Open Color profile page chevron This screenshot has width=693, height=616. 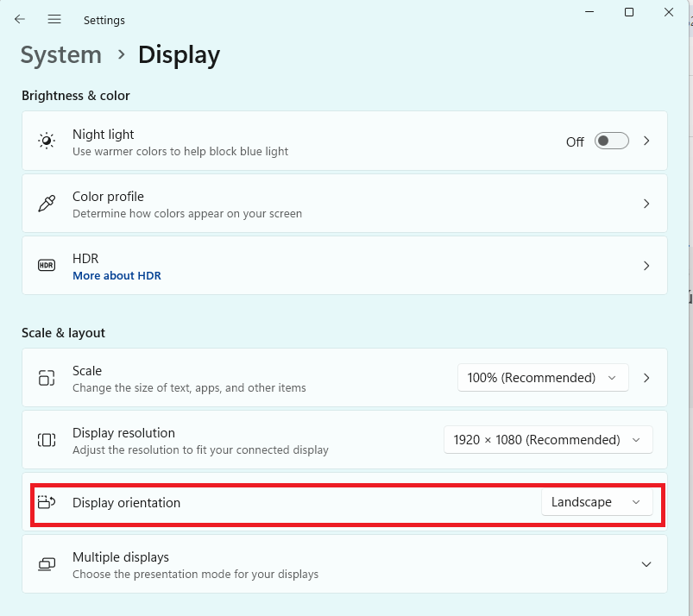[646, 204]
